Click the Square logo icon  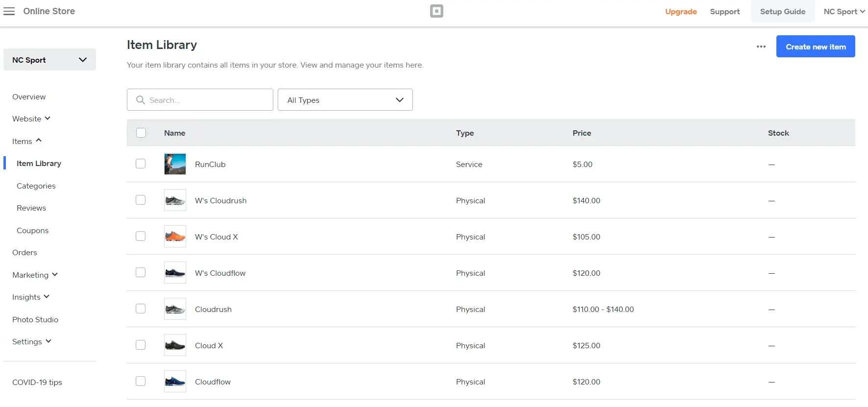pyautogui.click(x=436, y=11)
